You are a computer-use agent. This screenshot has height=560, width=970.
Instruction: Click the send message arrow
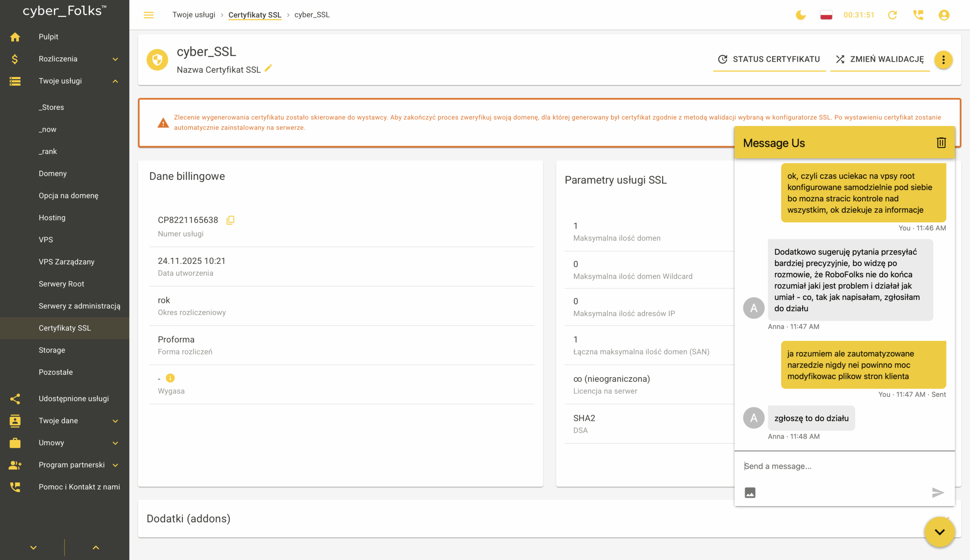coord(938,493)
